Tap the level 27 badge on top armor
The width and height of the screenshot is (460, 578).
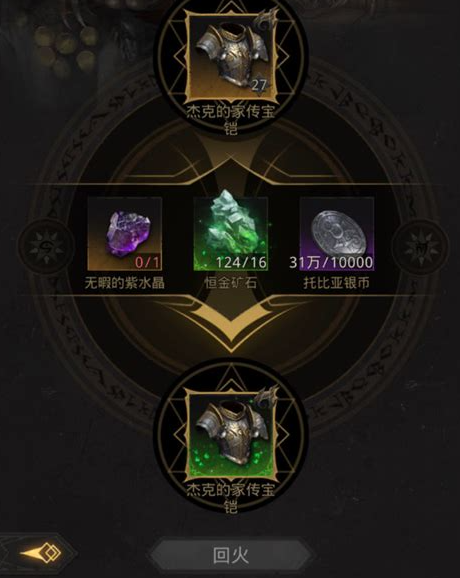[259, 85]
